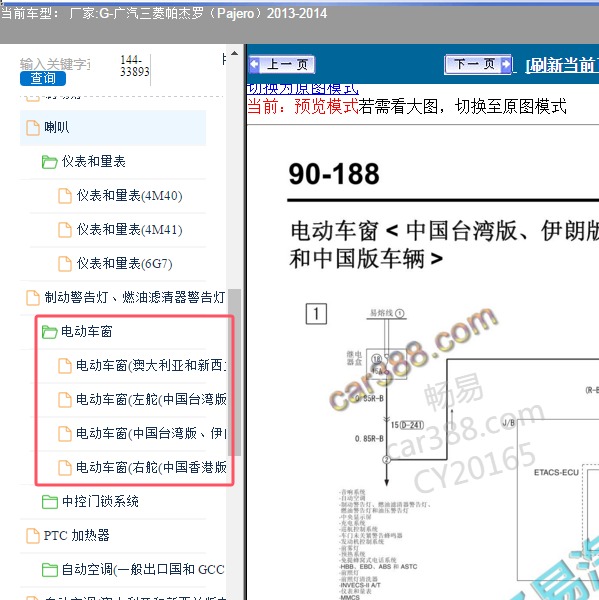The width and height of the screenshot is (599, 600).
Task: Expand 自动空调(一般出口国和 GCC folder
Action: (143, 569)
